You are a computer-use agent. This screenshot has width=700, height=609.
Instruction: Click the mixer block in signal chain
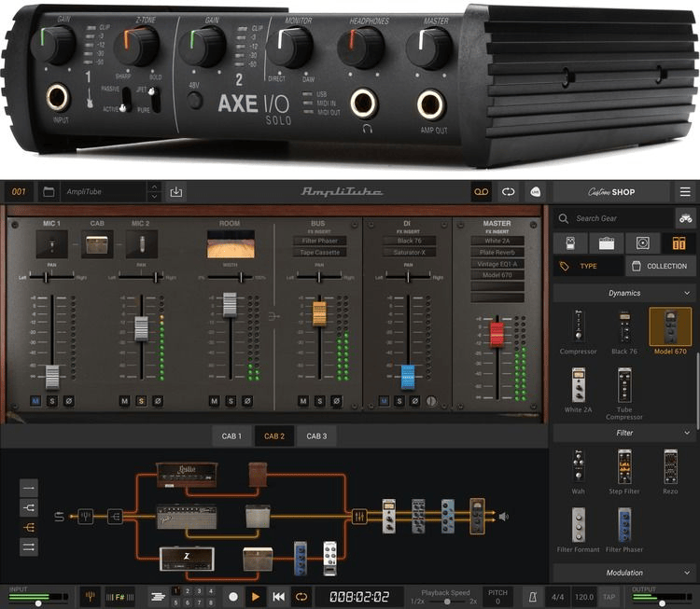pos(359,517)
